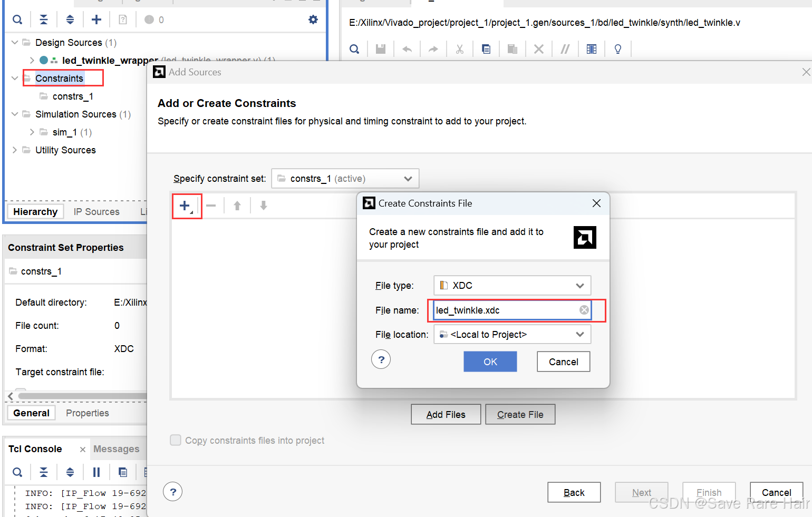Click copy icon in editor toolbar
Screen dimensions: 812x517
(486, 49)
